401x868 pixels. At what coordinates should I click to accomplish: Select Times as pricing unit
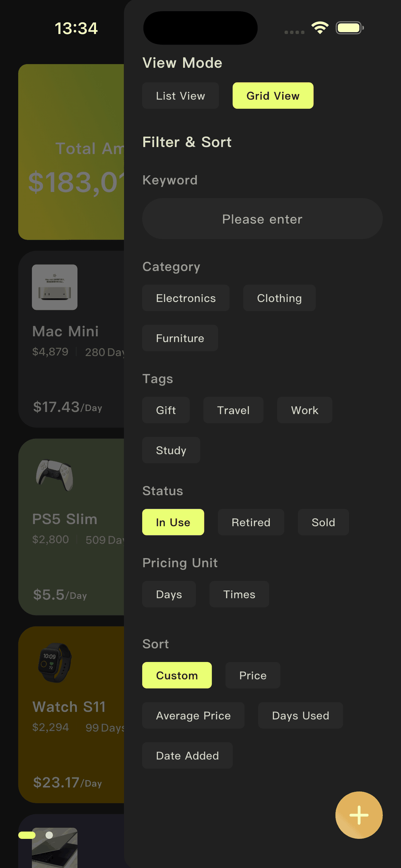(x=239, y=594)
